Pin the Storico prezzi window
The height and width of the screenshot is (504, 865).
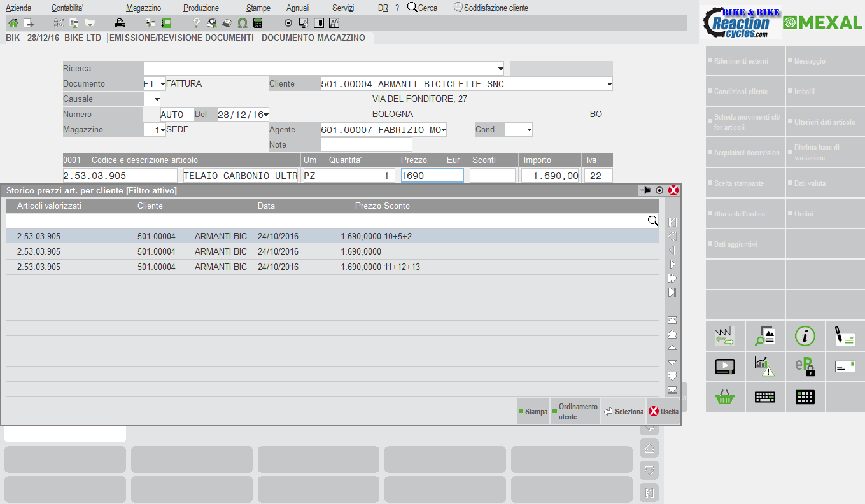[645, 190]
